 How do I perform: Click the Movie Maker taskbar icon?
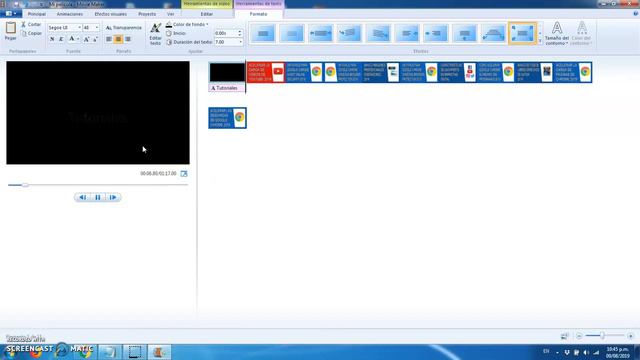click(159, 352)
